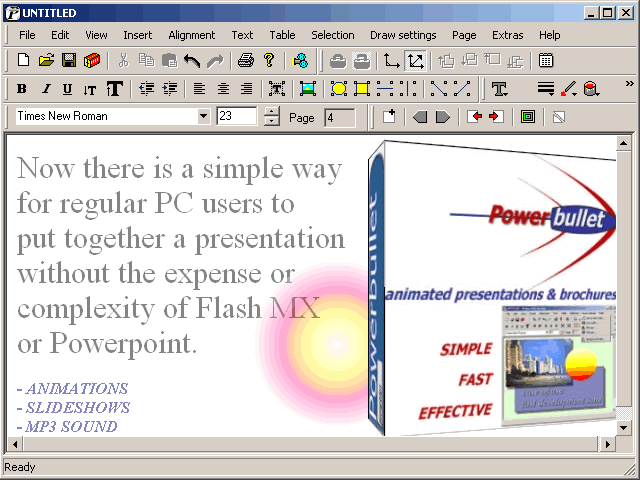Draw a yellow rectangle shape
Image resolution: width=640 pixels, height=480 pixels.
click(x=362, y=89)
